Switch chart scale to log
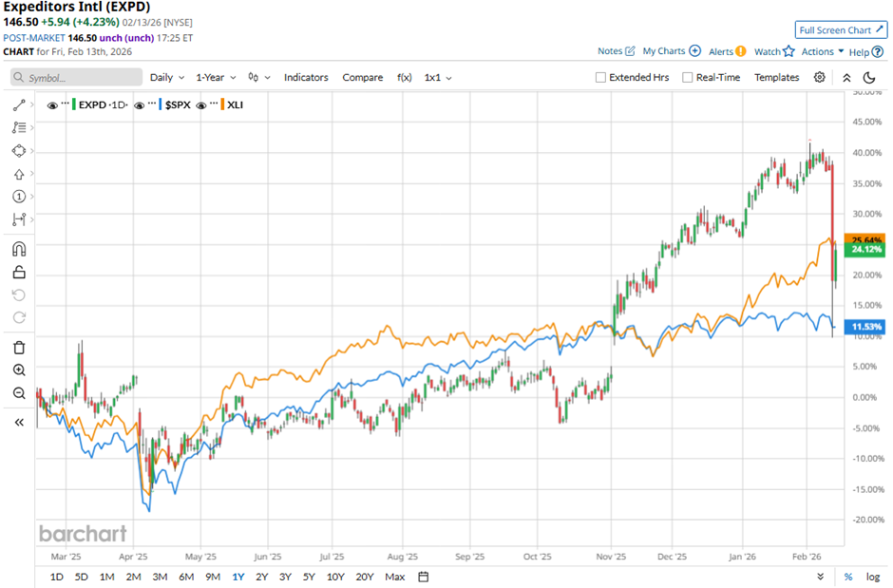The image size is (893, 588). [x=872, y=577]
